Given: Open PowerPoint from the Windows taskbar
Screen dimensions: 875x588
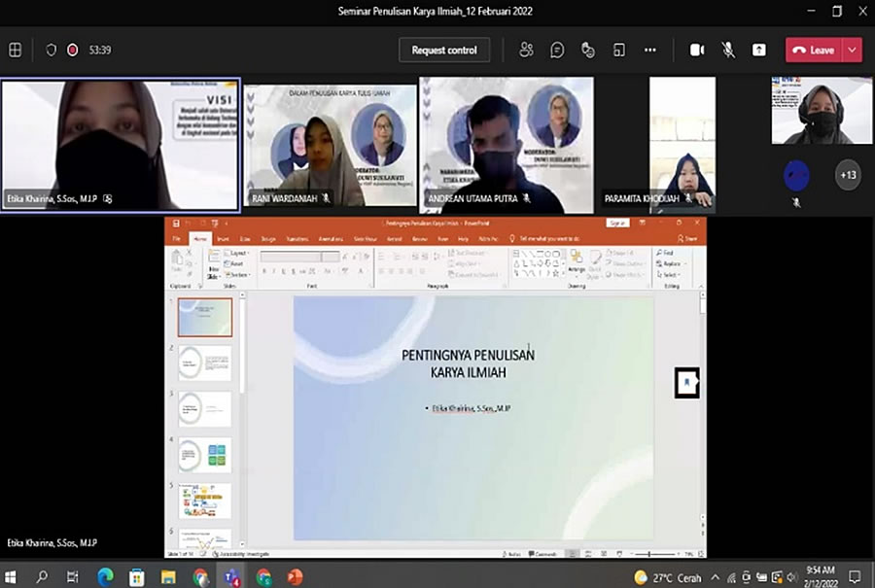Looking at the screenshot, I should [x=295, y=576].
